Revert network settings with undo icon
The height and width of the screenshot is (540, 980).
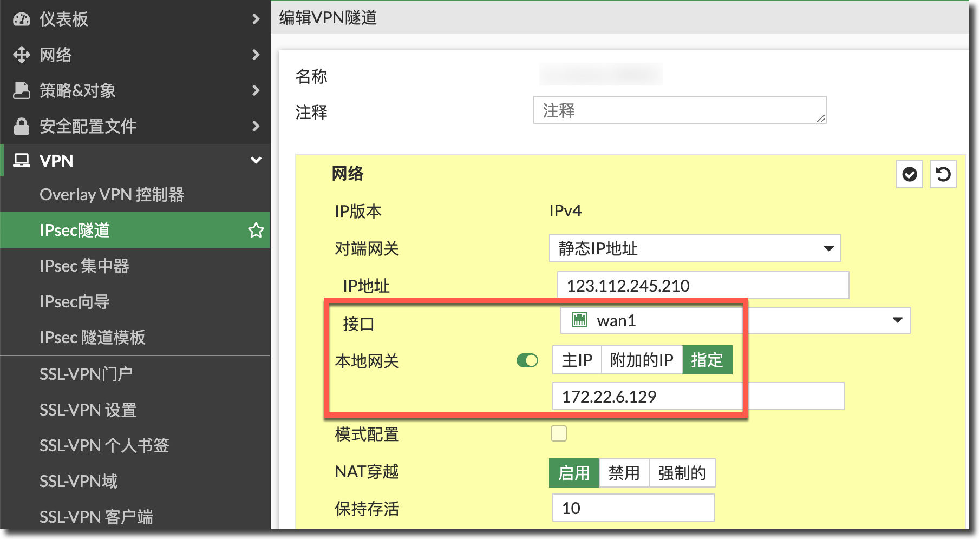pyautogui.click(x=943, y=174)
